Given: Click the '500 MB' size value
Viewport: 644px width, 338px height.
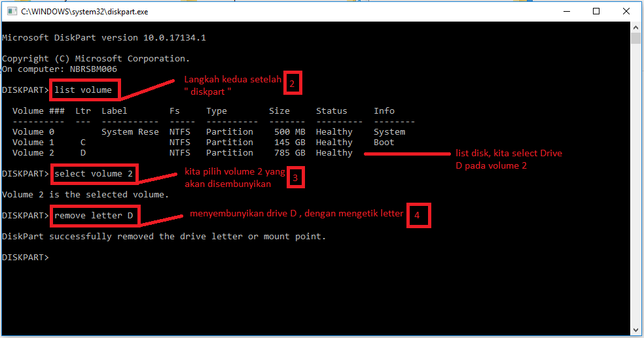Looking at the screenshot, I should click(290, 131).
